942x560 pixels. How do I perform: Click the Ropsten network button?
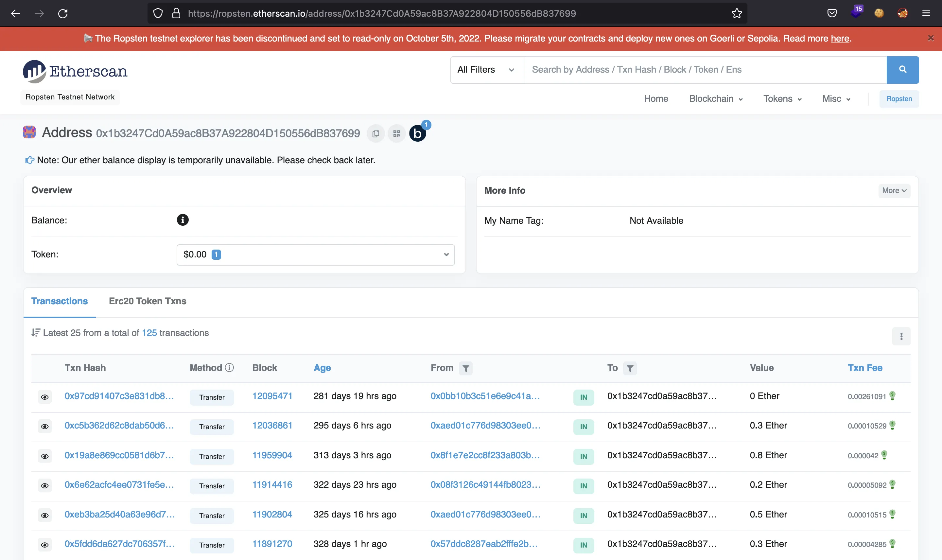(x=899, y=99)
